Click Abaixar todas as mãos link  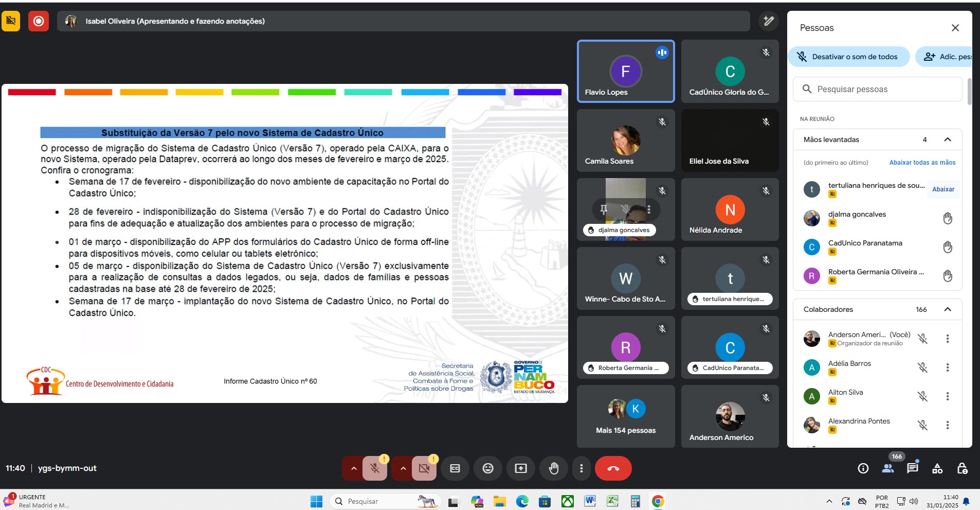coord(922,163)
